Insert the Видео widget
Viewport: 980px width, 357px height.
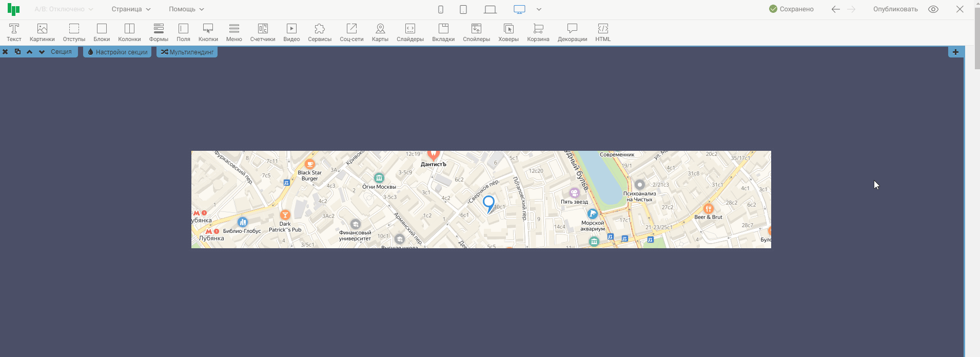(291, 32)
